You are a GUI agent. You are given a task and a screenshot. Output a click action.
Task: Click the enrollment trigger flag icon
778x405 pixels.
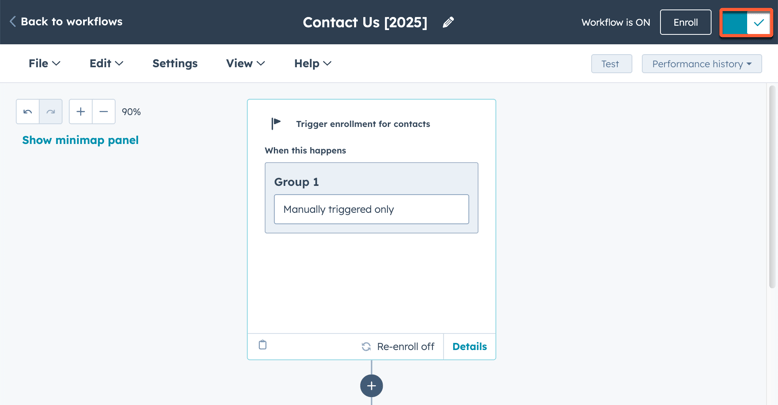click(276, 124)
